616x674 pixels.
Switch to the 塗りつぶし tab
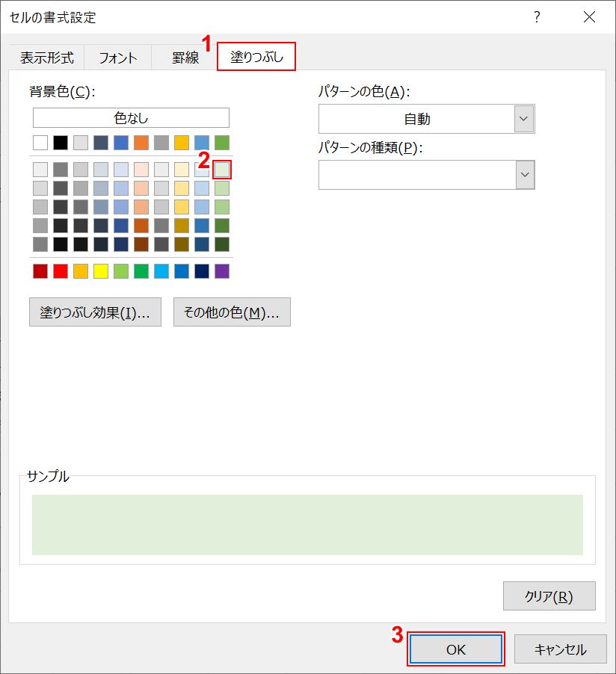click(256, 56)
